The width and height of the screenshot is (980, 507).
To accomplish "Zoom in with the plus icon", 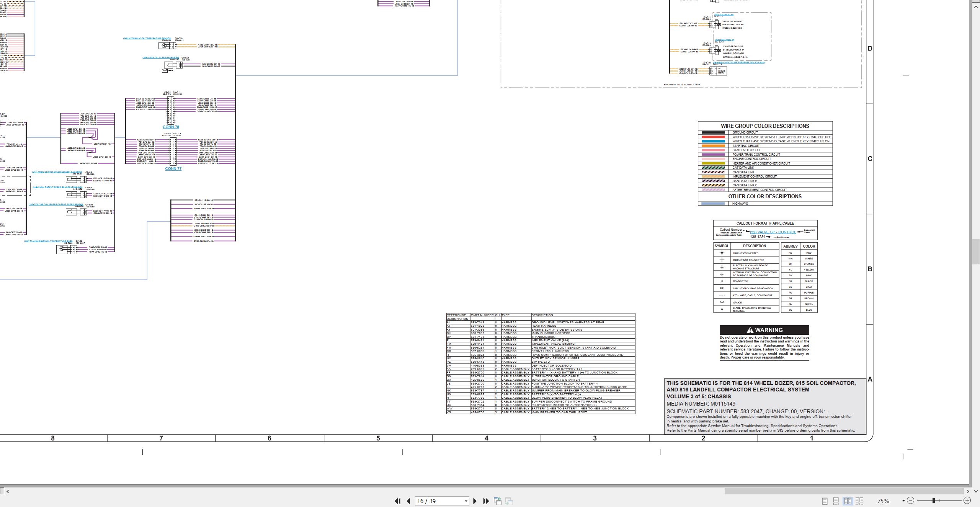I will coord(967,500).
